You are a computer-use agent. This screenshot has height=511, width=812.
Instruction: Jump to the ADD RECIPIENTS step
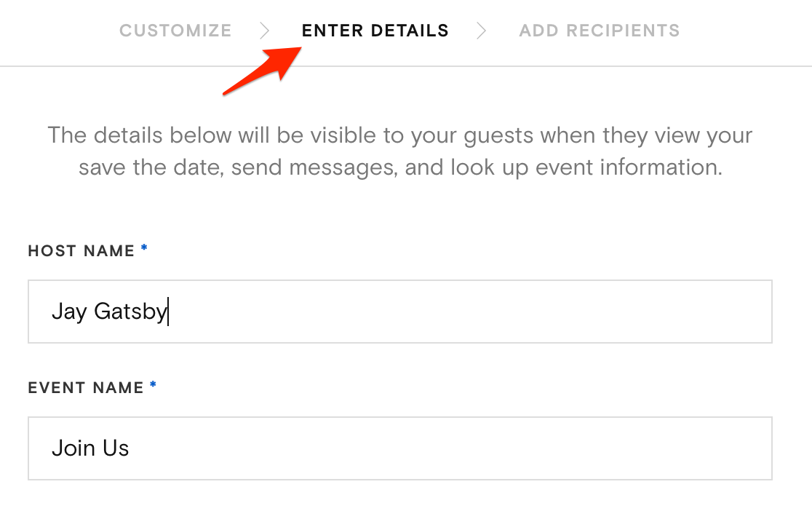pyautogui.click(x=599, y=31)
